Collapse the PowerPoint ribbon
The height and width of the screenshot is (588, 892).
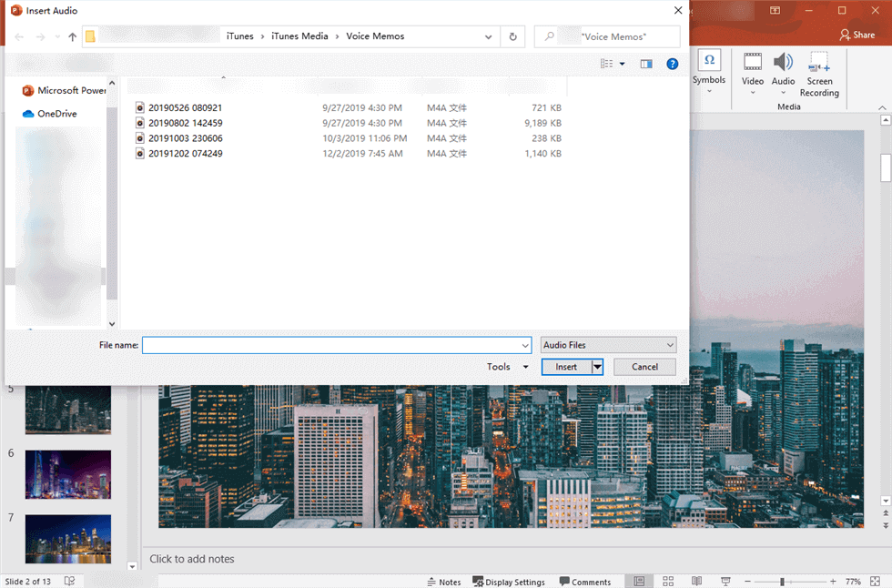(x=882, y=106)
